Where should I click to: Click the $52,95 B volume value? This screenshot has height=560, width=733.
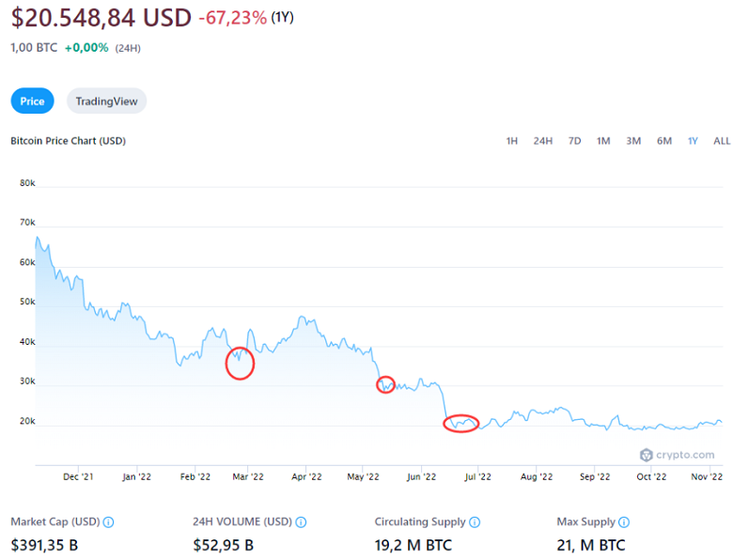click(224, 545)
